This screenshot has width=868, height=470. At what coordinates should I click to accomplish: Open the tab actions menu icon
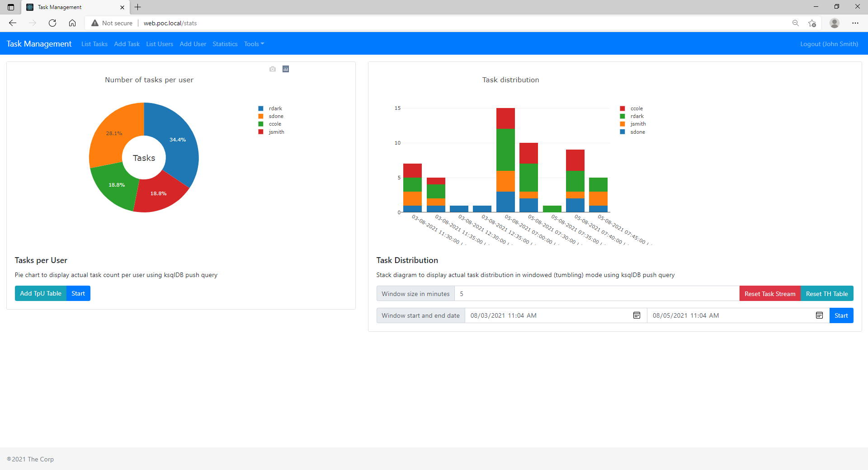tap(11, 7)
